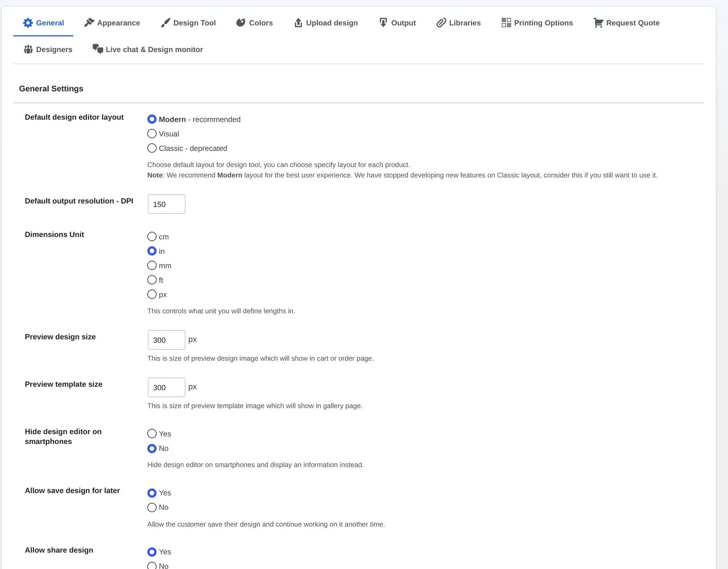Open the Designers tab
The height and width of the screenshot is (569, 728).
[x=48, y=49]
